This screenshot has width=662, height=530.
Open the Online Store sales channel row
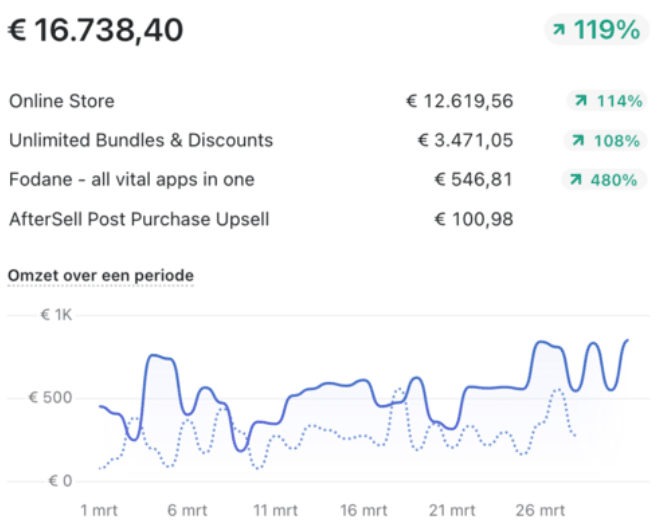[62, 101]
